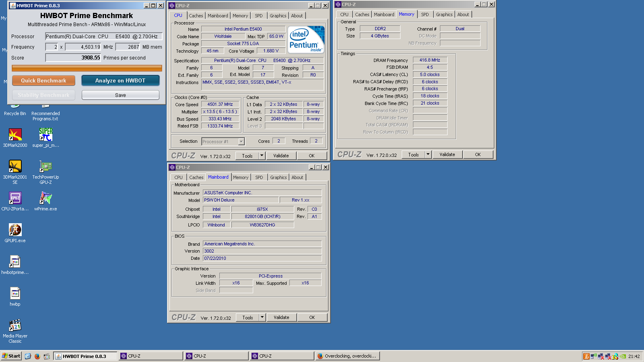Select the 3DMark2000 desktop shortcut

pyautogui.click(x=15, y=138)
